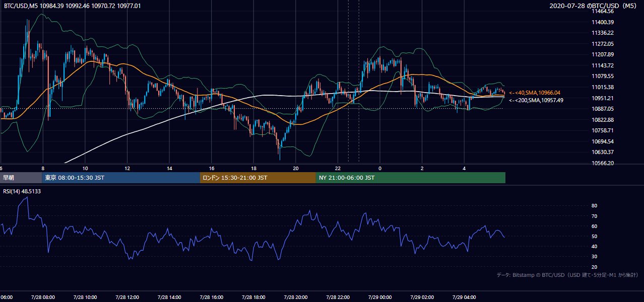Click hour label 8 on chart axis
Viewport: 644px width, 302px height.
[43, 169]
